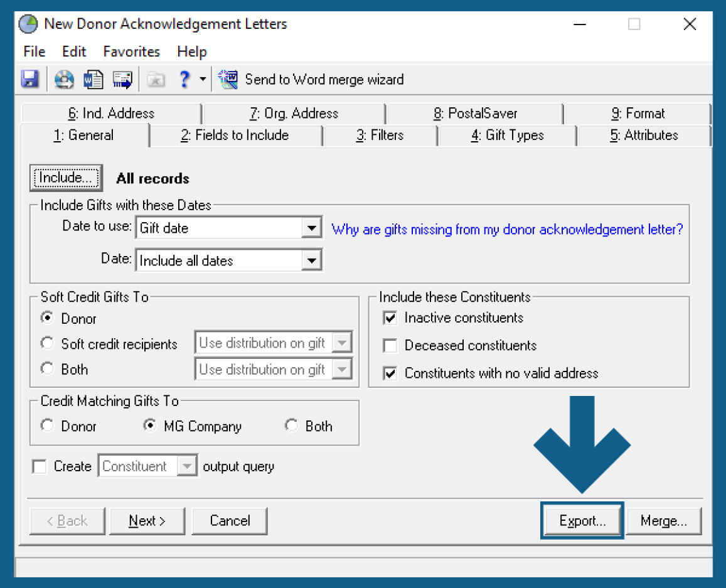Screen dimensions: 726x588
Task: Switch to the 6: Ind. Address tab
Action: point(111,114)
